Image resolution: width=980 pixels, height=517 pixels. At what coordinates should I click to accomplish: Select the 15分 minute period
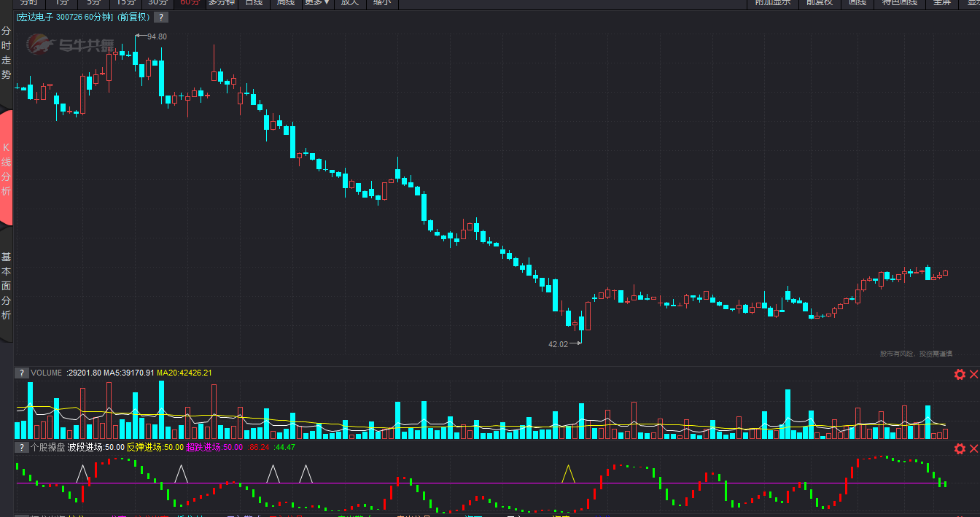(x=126, y=3)
